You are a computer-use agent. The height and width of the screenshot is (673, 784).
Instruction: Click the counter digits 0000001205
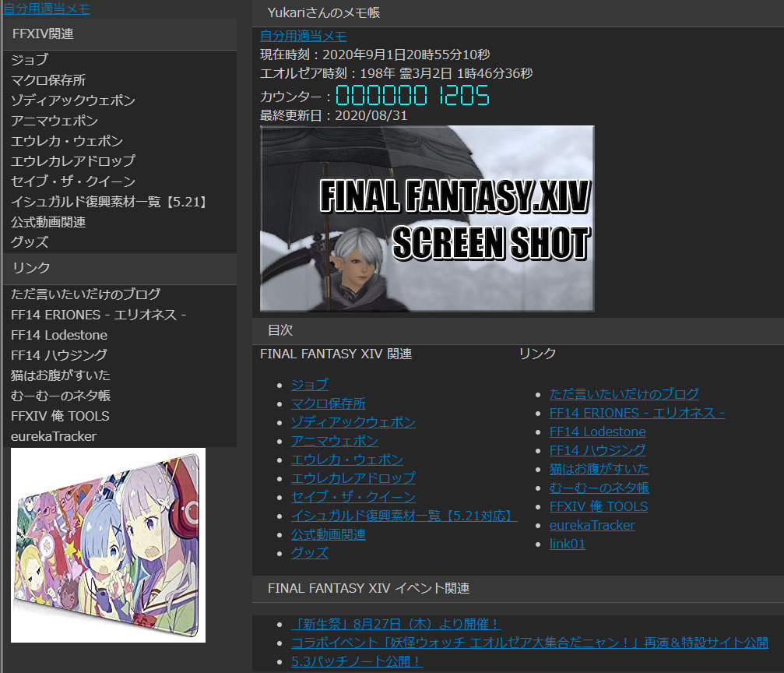click(413, 95)
